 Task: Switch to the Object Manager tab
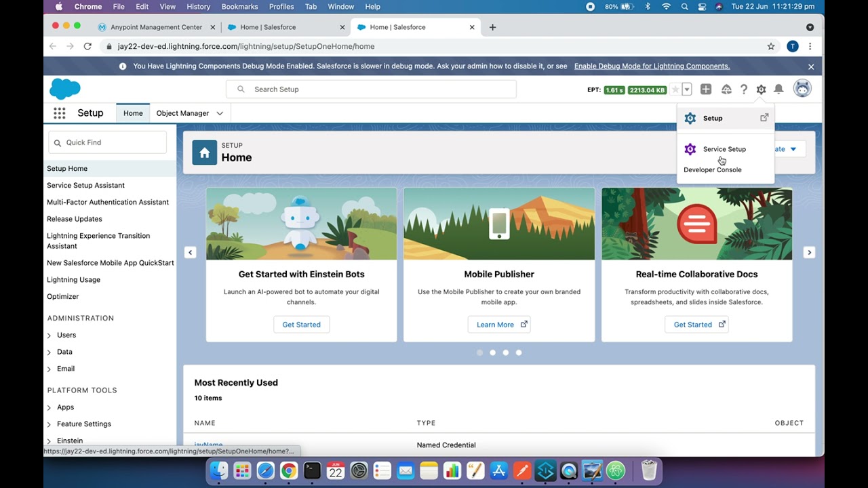point(182,113)
